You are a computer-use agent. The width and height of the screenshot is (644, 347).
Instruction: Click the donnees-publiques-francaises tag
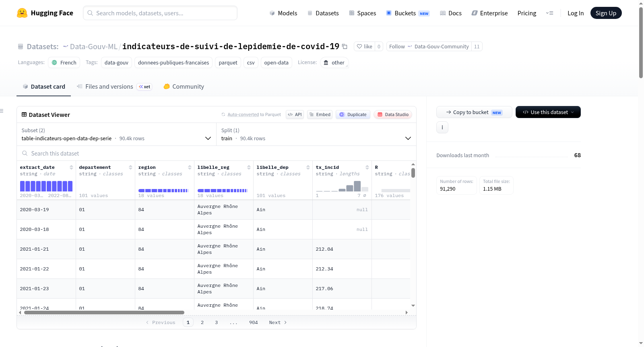[x=173, y=62]
